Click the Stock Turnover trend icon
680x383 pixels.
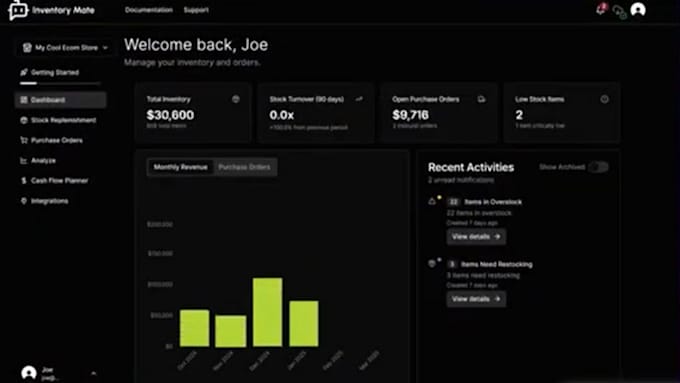click(359, 99)
